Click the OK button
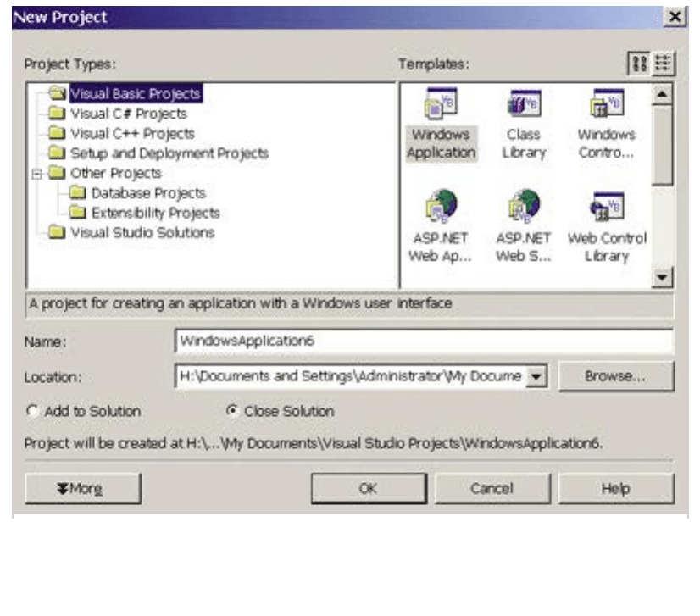Screen dimensions: 700x616 click(x=369, y=489)
